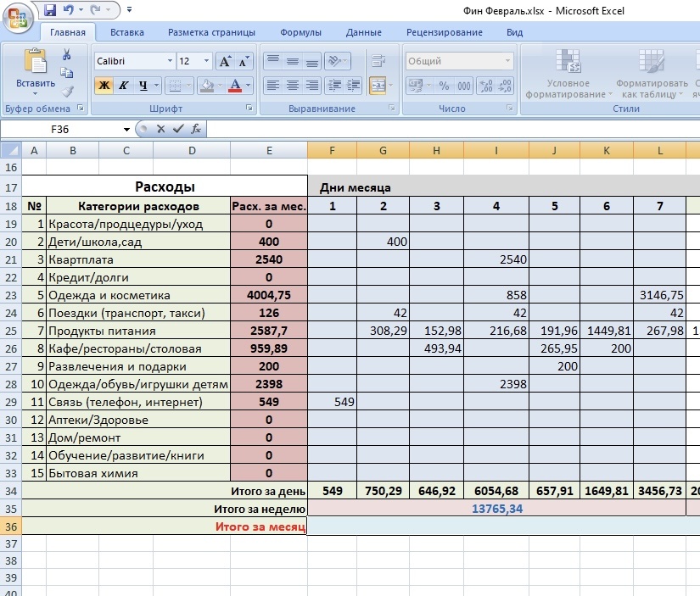Save the workbook via quick access
This screenshot has height=596, width=700.
[x=50, y=9]
